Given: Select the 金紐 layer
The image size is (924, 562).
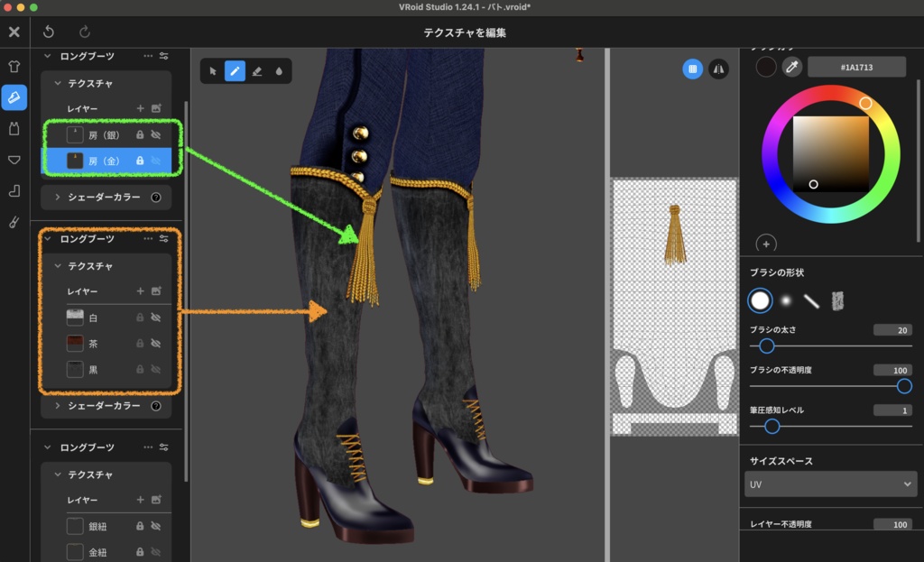Looking at the screenshot, I should 106,552.
